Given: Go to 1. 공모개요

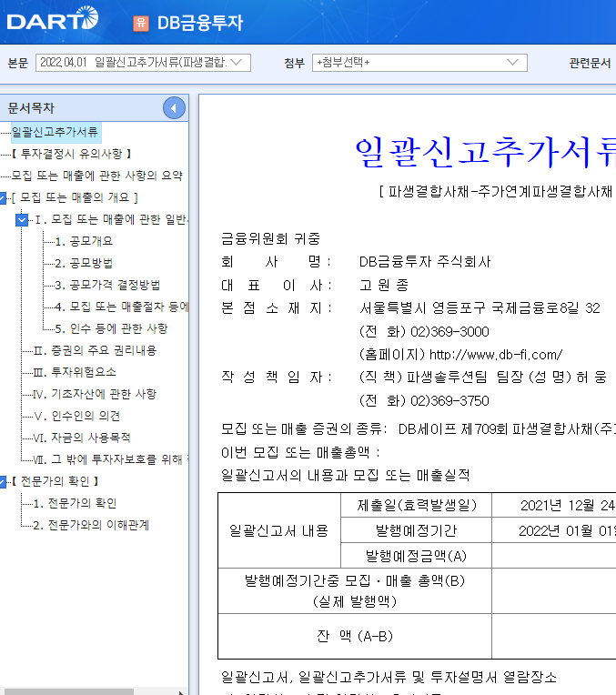Looking at the screenshot, I should pyautogui.click(x=84, y=241).
